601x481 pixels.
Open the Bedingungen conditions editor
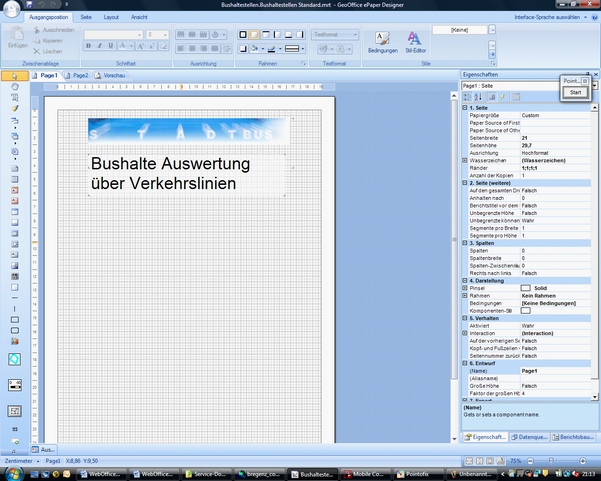[383, 42]
